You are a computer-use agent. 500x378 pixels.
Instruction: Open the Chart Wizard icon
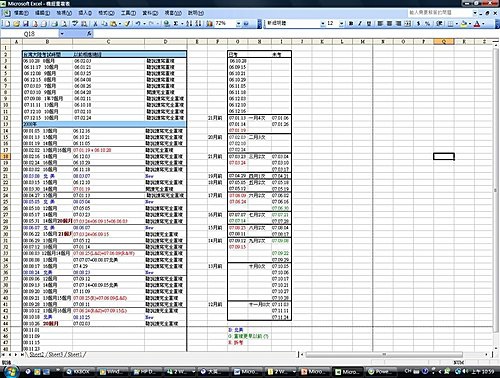click(x=209, y=23)
